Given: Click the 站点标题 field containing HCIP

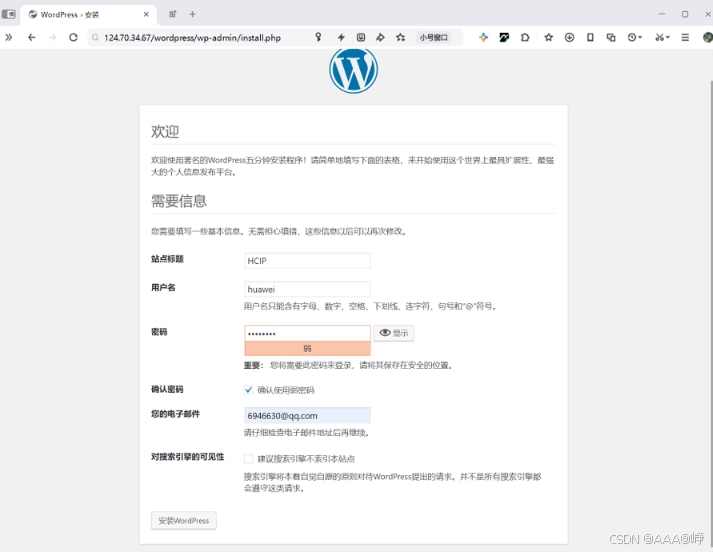Looking at the screenshot, I should 307,261.
